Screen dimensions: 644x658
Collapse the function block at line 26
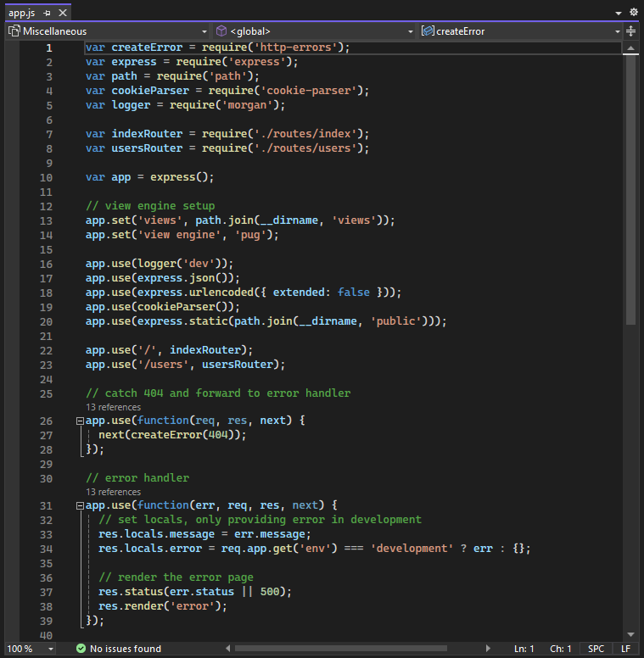(x=80, y=421)
